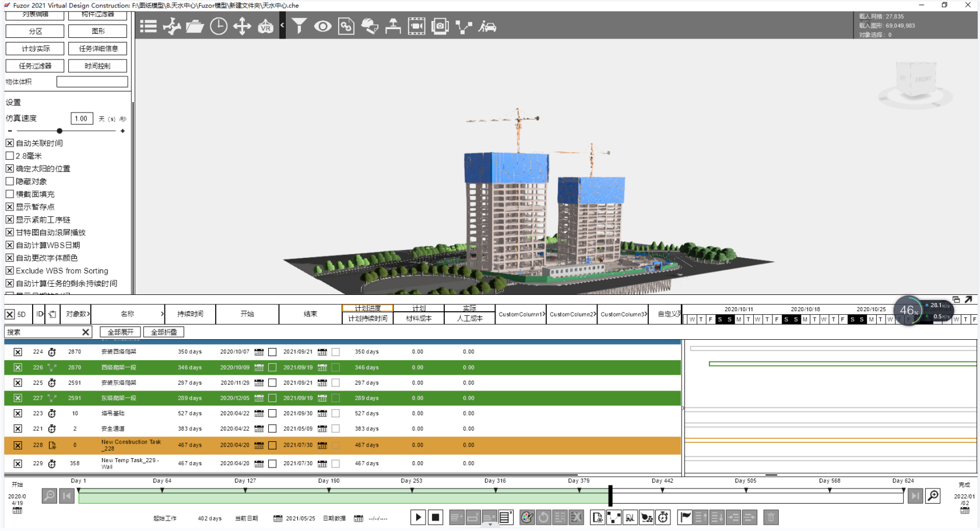Click the 分区 button in the left panel
This screenshot has height=531, width=980.
pyautogui.click(x=35, y=31)
